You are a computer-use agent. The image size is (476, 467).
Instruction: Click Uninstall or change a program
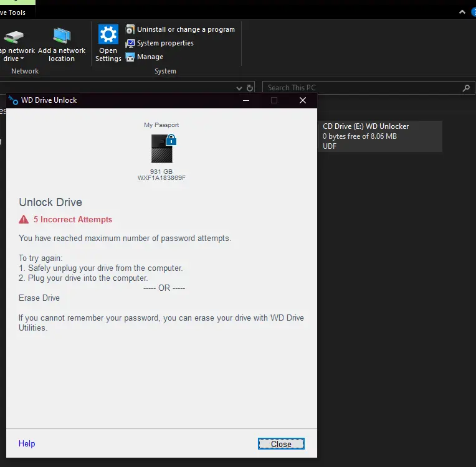click(x=180, y=29)
